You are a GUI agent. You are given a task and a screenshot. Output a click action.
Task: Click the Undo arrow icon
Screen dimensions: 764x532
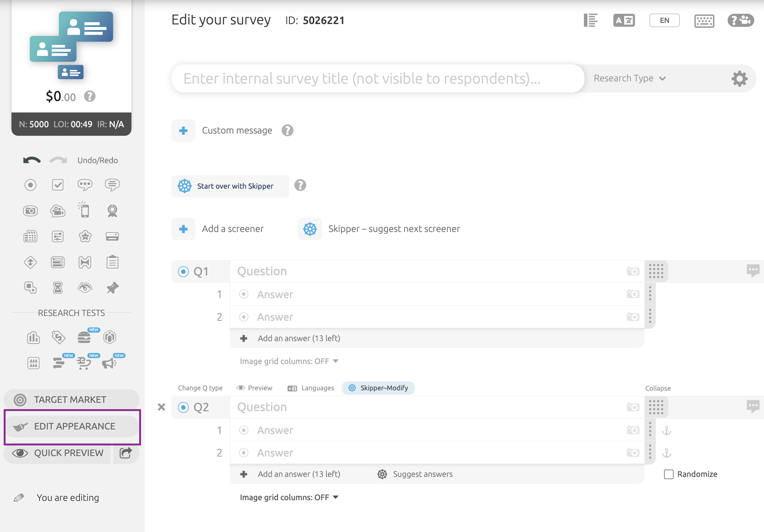[32, 160]
